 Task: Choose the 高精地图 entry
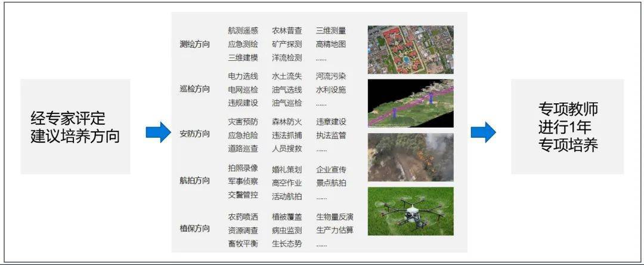pyautogui.click(x=331, y=44)
